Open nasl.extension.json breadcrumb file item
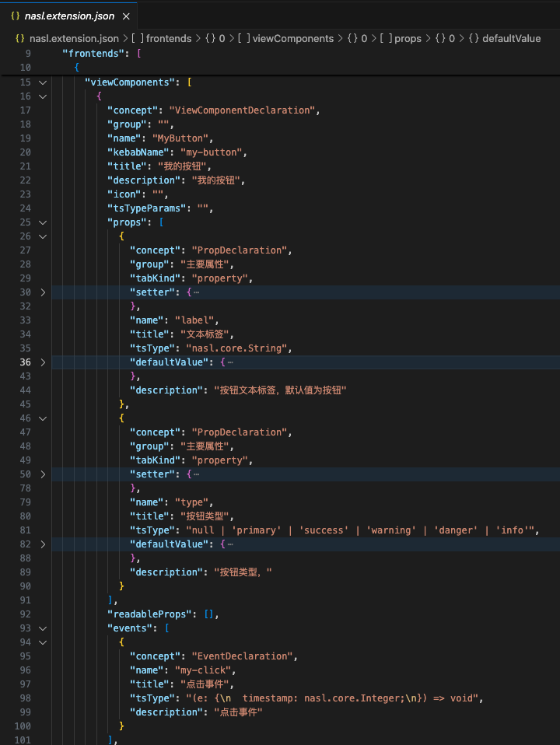Image resolution: width=560 pixels, height=745 pixels. (74, 38)
